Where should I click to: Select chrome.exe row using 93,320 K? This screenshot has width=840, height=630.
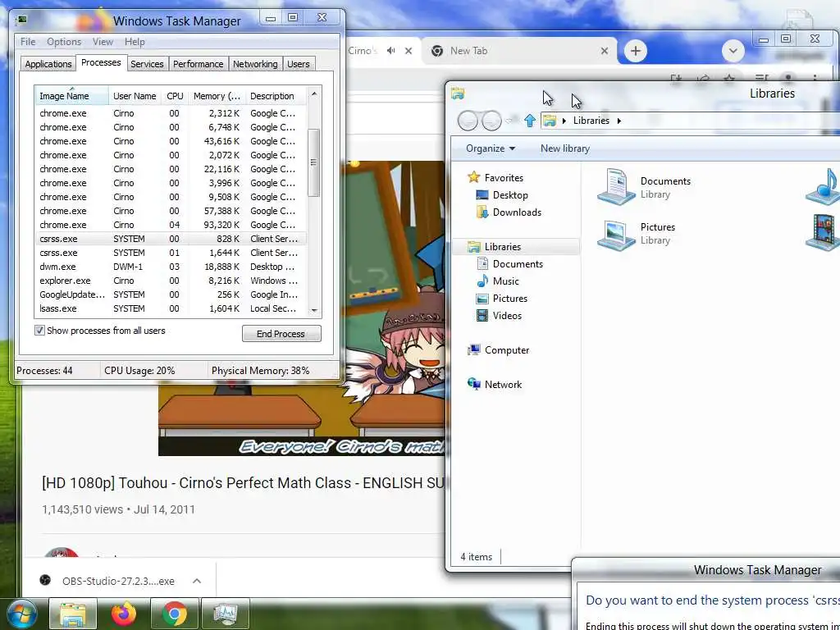tap(171, 225)
